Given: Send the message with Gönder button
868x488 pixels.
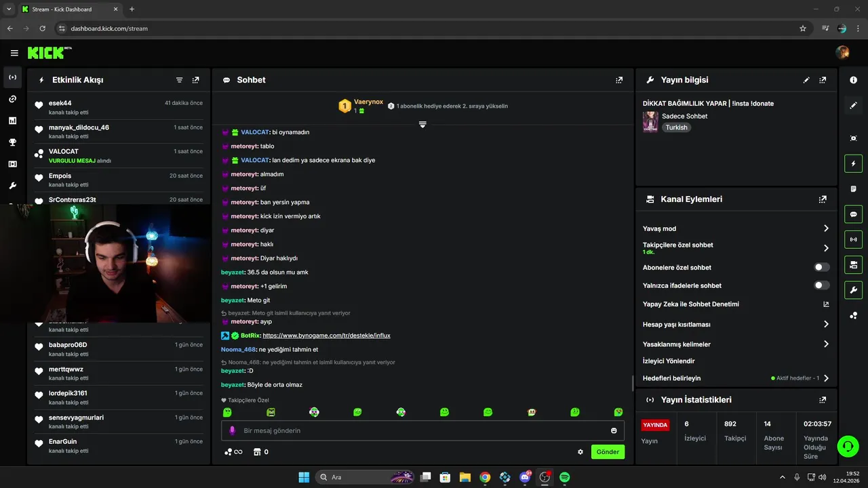Looking at the screenshot, I should coord(608,452).
